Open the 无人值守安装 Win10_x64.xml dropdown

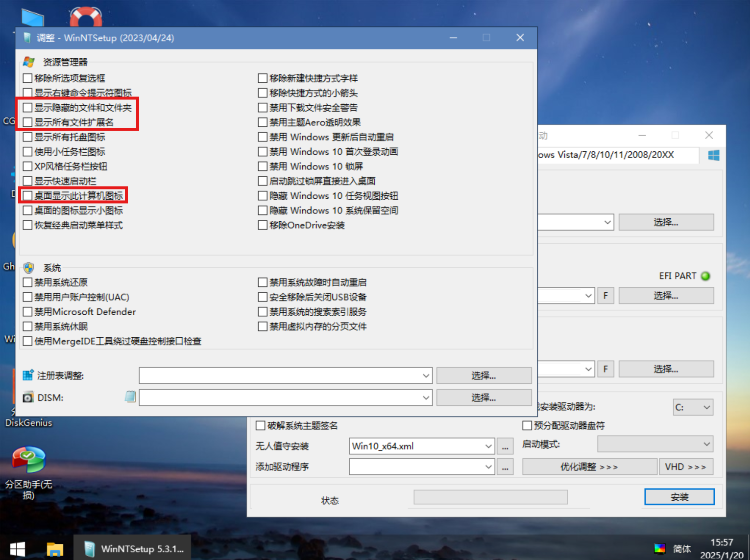coord(488,446)
